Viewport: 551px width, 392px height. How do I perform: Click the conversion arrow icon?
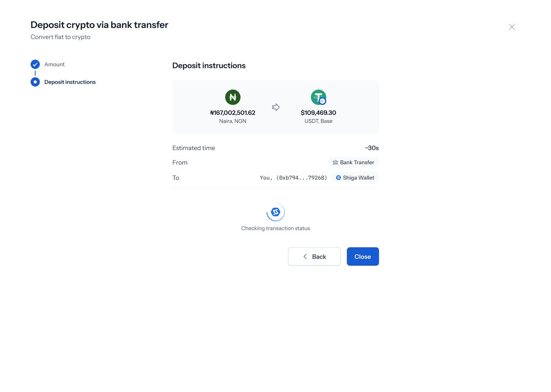tap(276, 107)
